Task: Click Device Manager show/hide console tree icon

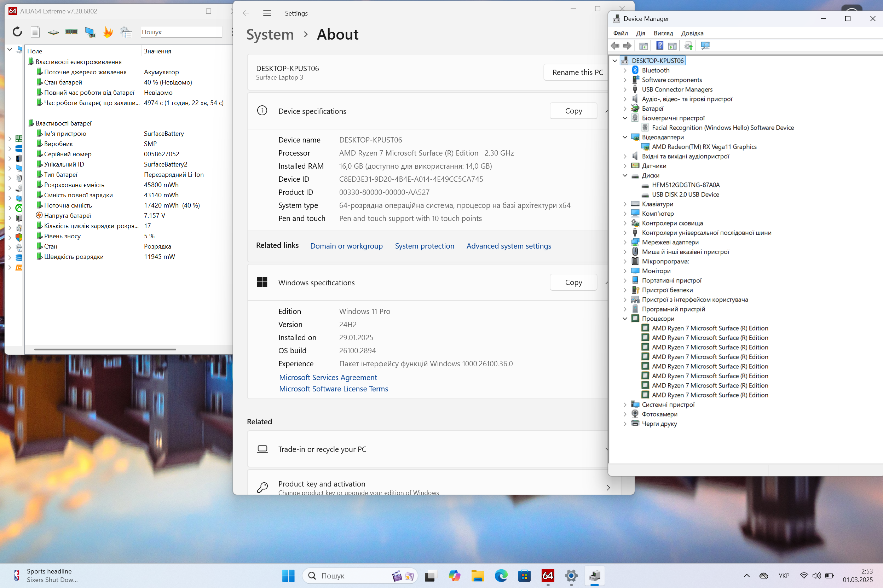Action: tap(644, 46)
